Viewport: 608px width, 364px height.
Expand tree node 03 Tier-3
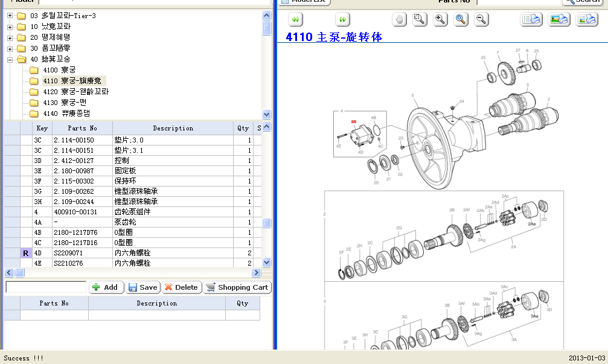(x=10, y=16)
